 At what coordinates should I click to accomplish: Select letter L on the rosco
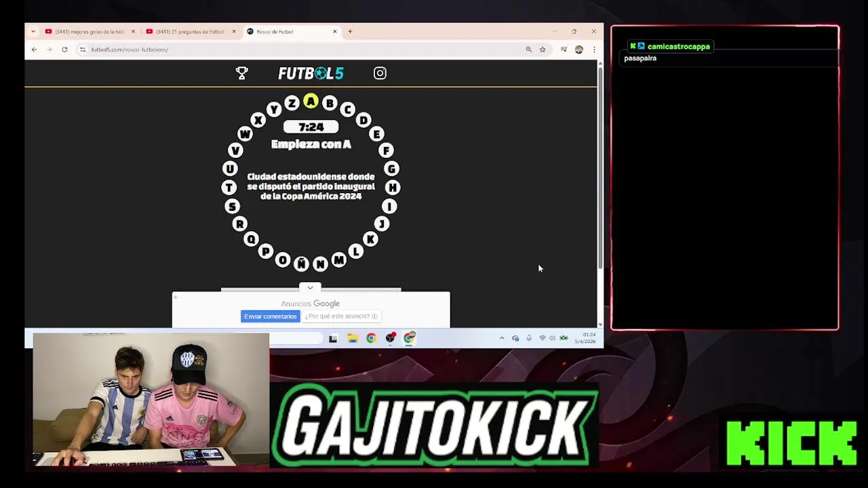356,251
